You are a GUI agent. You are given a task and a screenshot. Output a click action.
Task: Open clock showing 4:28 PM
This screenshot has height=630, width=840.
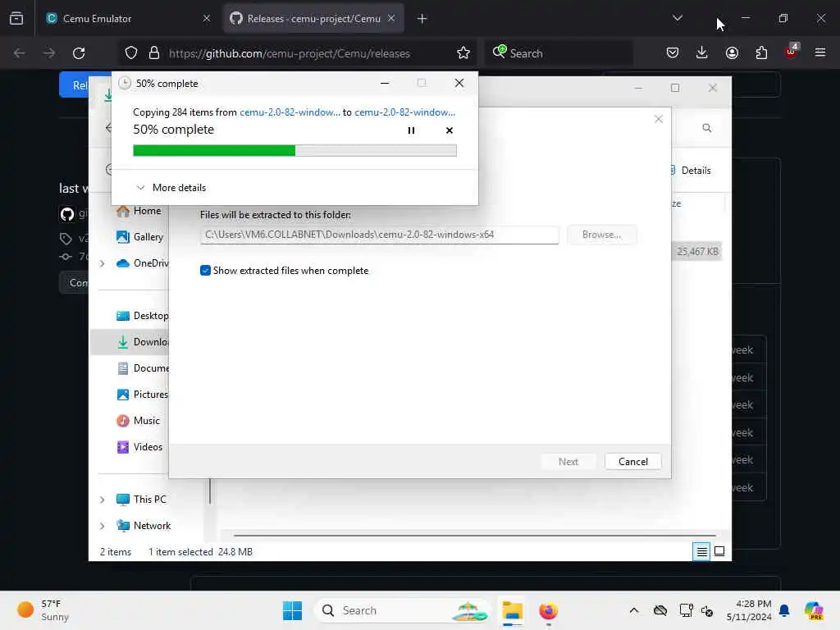(749, 610)
